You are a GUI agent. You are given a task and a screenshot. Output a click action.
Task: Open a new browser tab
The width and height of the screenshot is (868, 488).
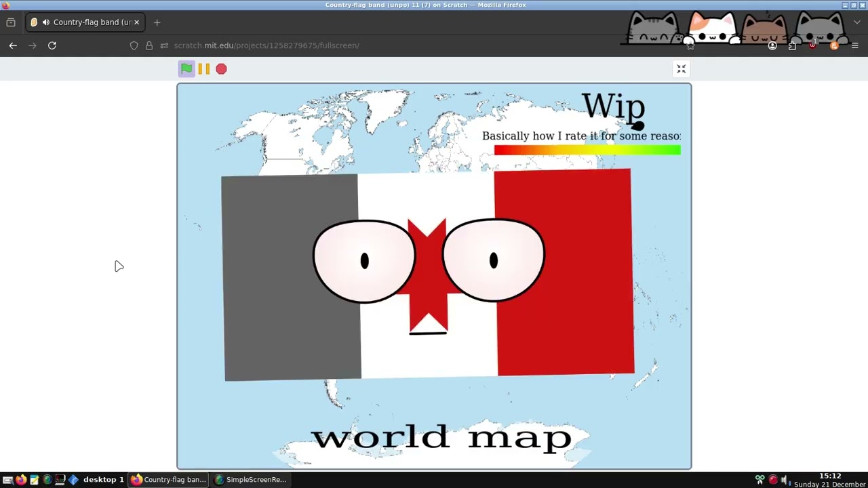[x=157, y=22]
